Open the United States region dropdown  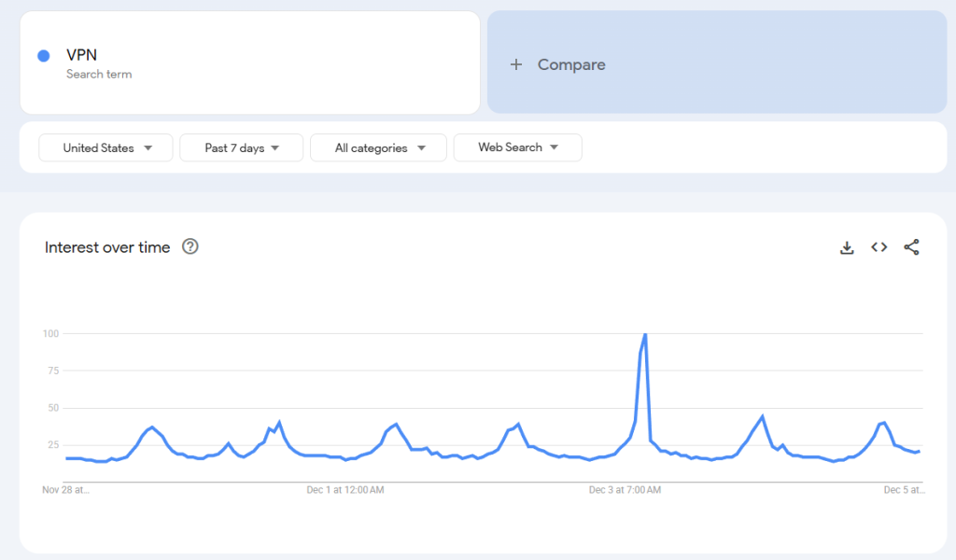tap(105, 147)
